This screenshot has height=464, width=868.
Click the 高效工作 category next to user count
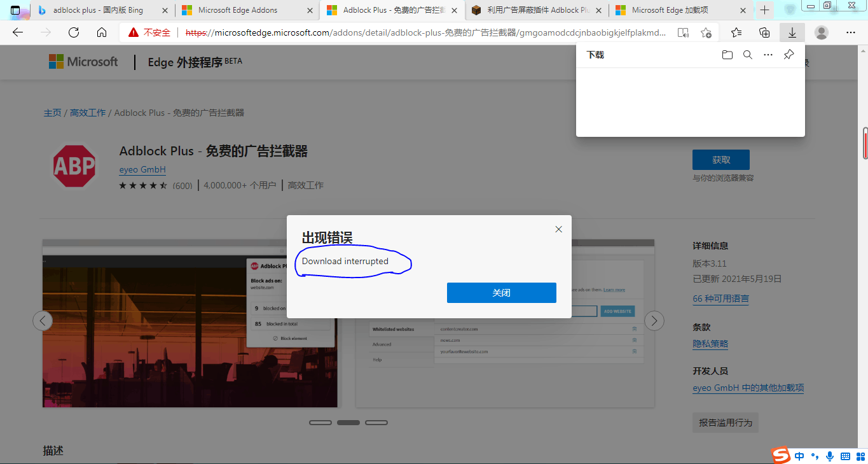tap(306, 185)
